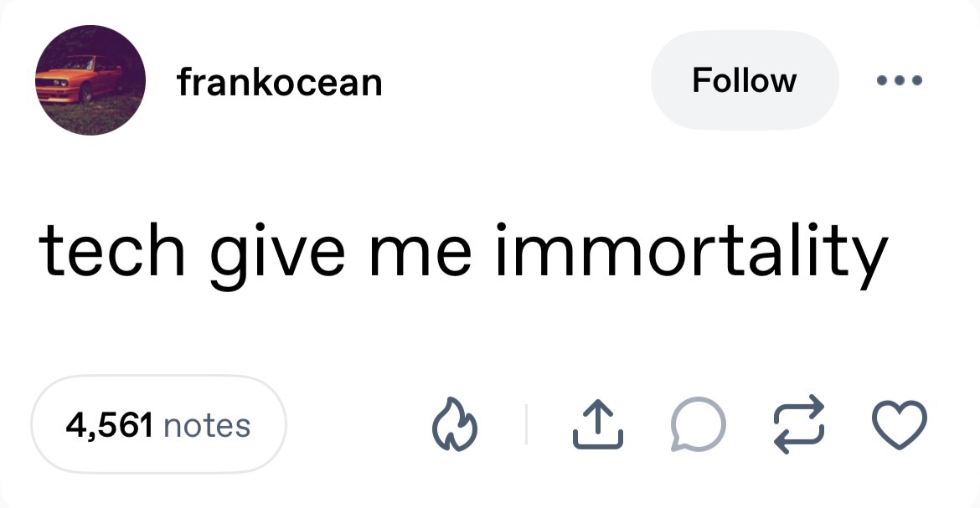
Task: Visit the profile via the round avatar
Action: 90,80
